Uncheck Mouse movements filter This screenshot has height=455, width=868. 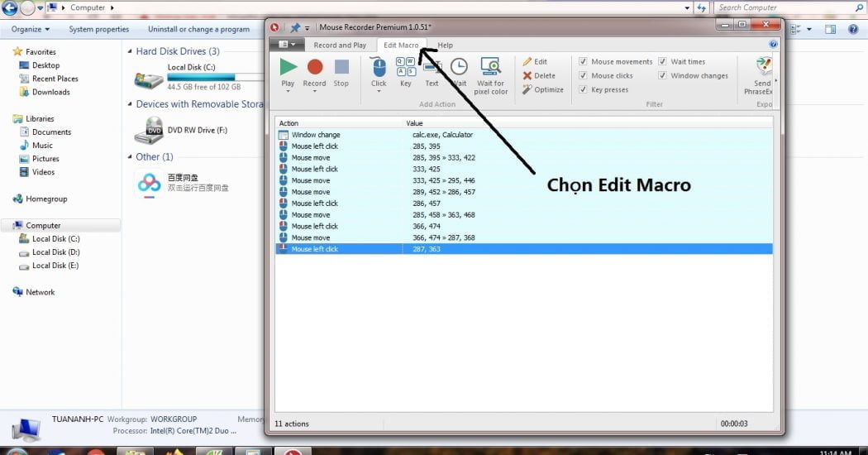click(583, 61)
